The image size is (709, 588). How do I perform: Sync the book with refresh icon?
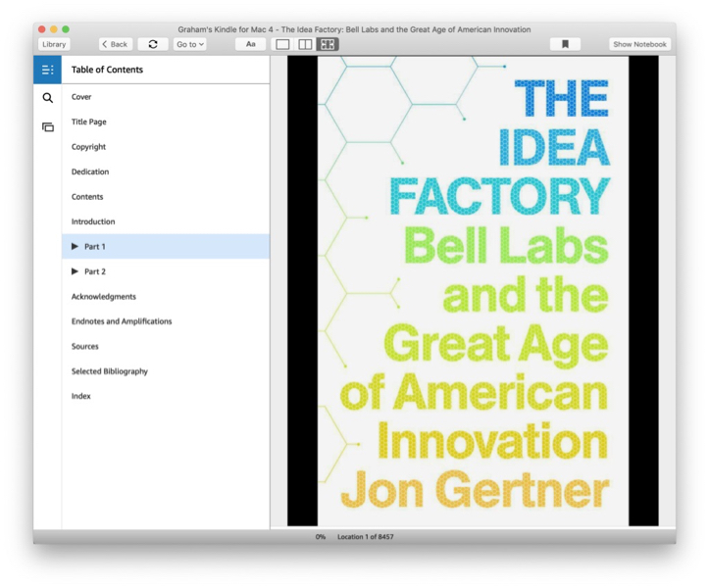(153, 44)
